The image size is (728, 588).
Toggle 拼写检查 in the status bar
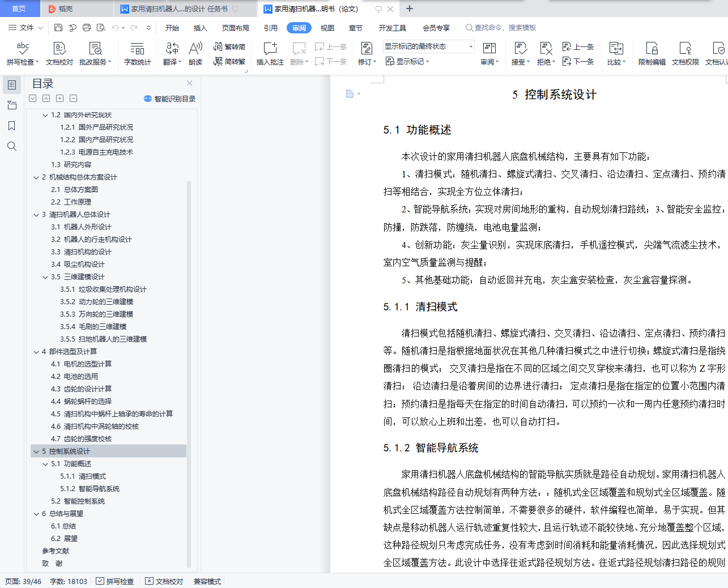tap(115, 581)
